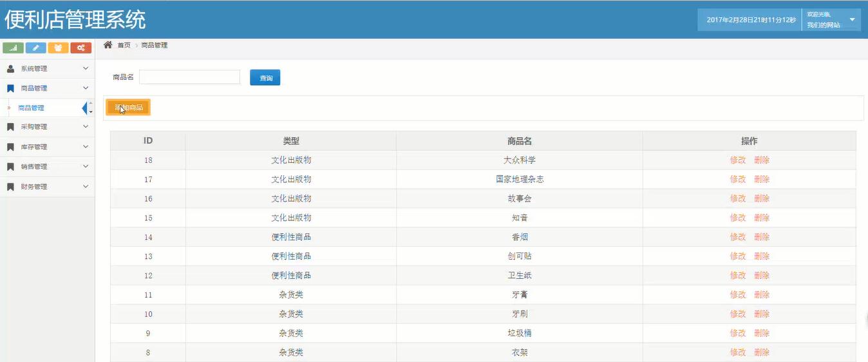Click 修改 for 香烟
The image size is (868, 362).
point(738,237)
